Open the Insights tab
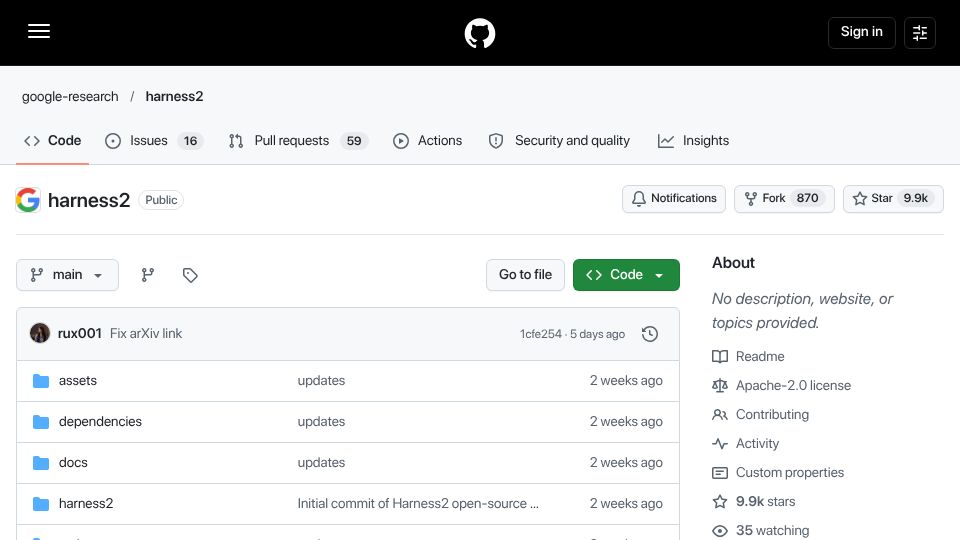Viewport: 960px width, 540px height. [693, 141]
